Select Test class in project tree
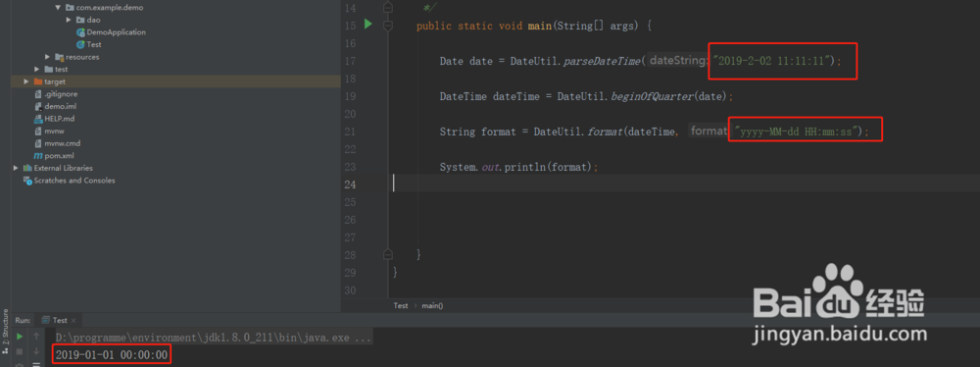Screen dimensions: 980x367 click(94, 44)
